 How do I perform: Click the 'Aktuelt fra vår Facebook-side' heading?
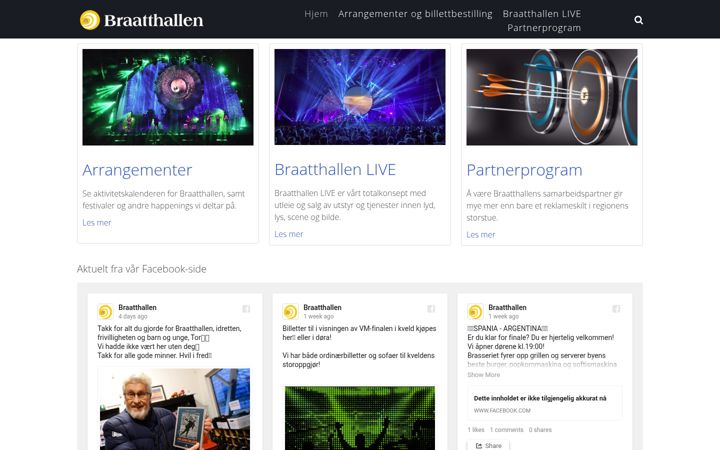[141, 269]
